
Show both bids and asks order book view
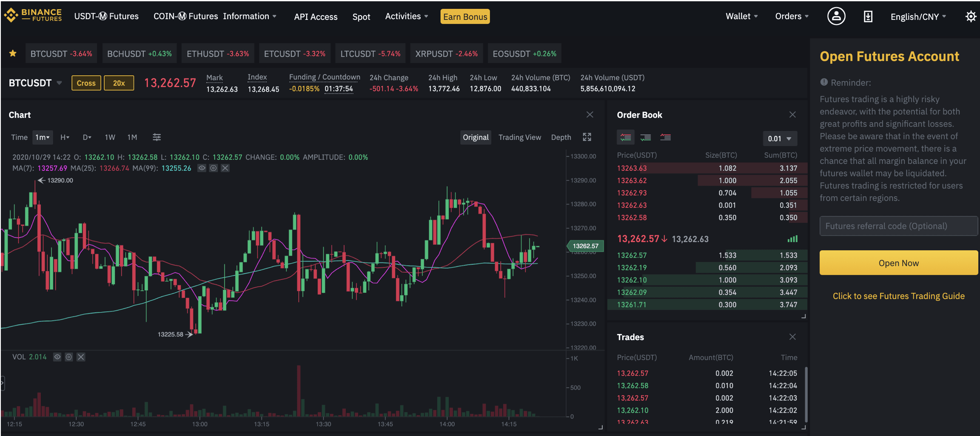click(x=625, y=137)
